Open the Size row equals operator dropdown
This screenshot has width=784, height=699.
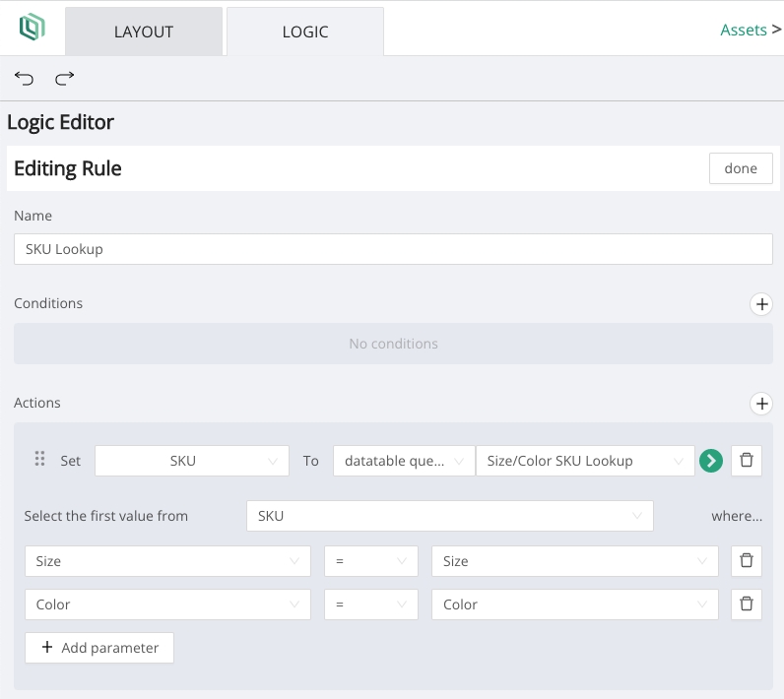[370, 561]
